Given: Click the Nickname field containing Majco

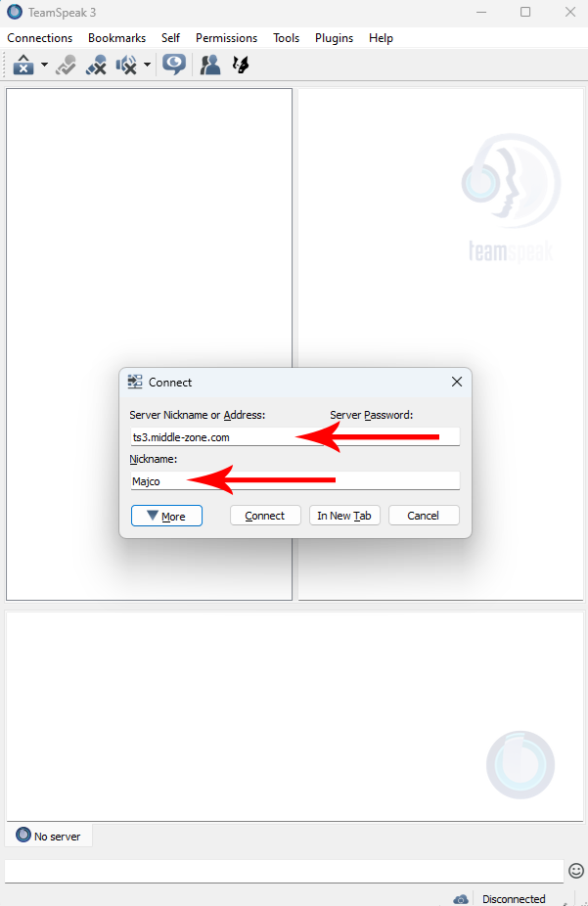Looking at the screenshot, I should [295, 480].
